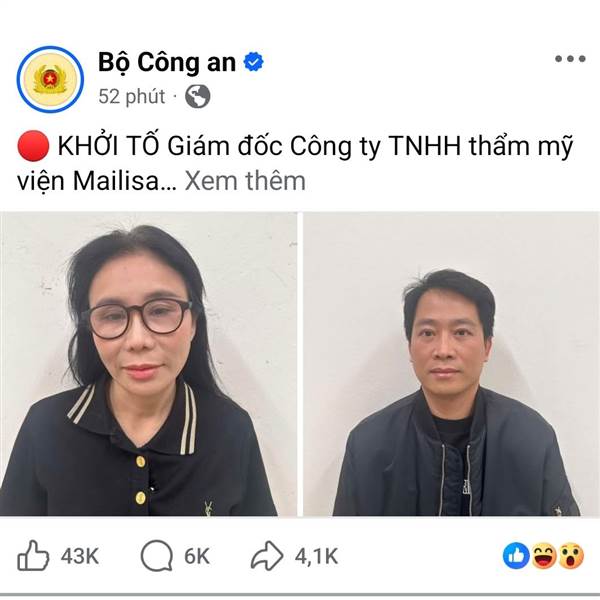Open the right photo of man in jacket
Viewport: 600px width, 600px height.
pos(452,364)
